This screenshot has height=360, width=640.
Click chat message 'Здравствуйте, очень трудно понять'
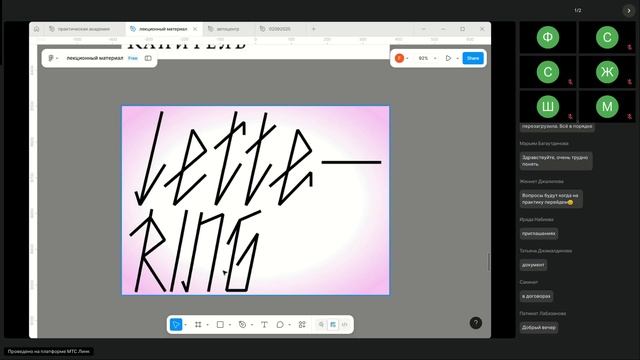pos(556,161)
